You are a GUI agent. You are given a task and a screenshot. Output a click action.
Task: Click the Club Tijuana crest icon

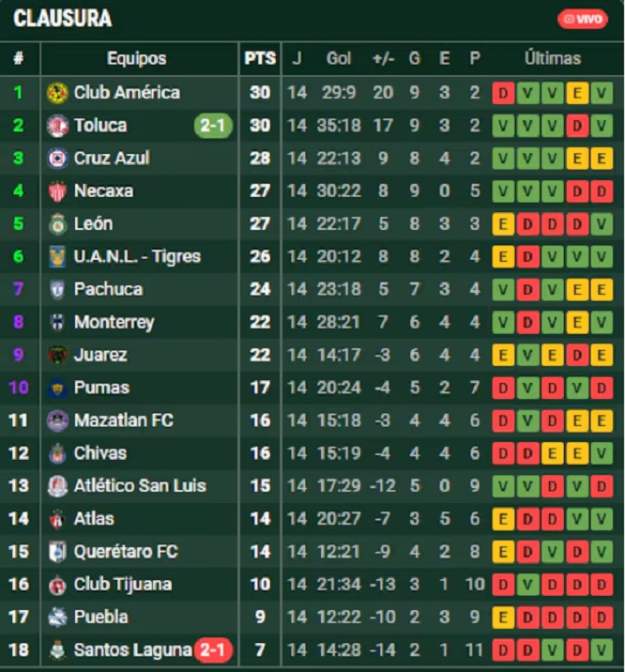coord(57,585)
